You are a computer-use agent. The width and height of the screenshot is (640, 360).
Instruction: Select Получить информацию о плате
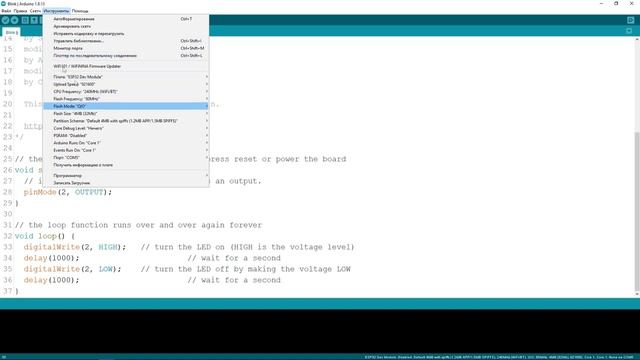tap(126, 165)
